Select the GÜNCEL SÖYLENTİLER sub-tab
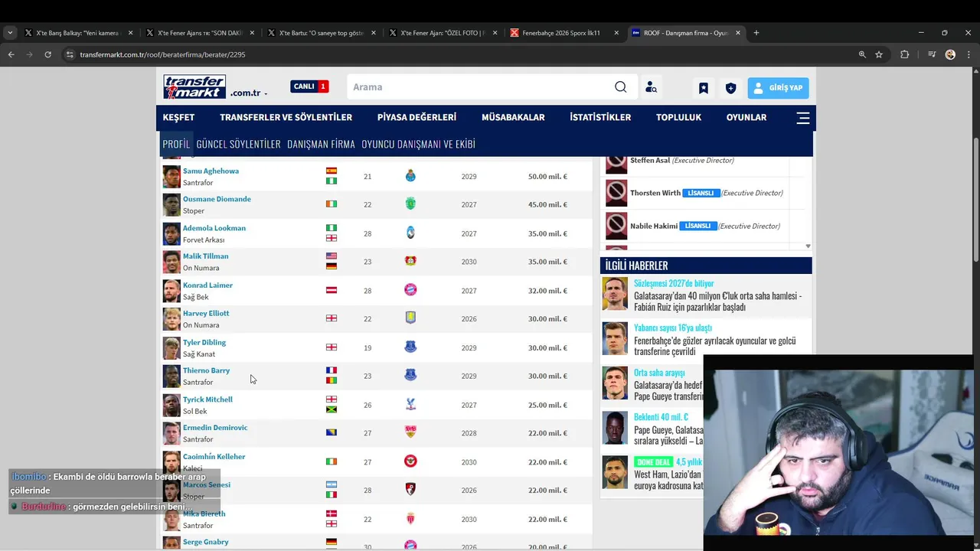The height and width of the screenshot is (551, 980). click(x=238, y=144)
